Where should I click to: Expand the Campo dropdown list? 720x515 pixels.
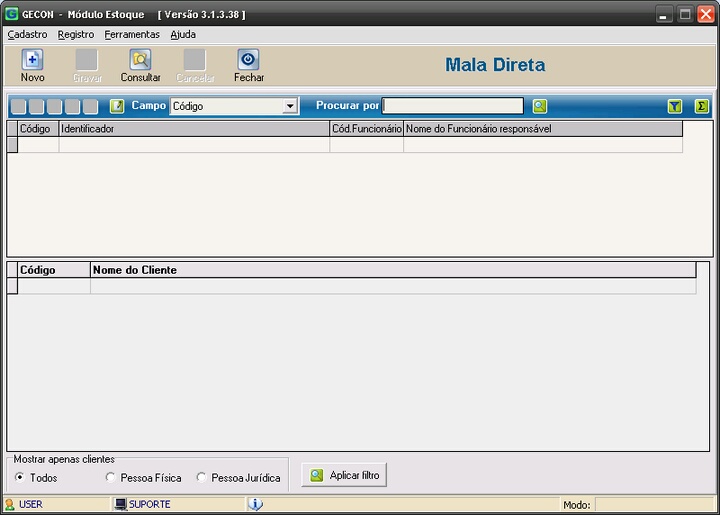pos(290,106)
